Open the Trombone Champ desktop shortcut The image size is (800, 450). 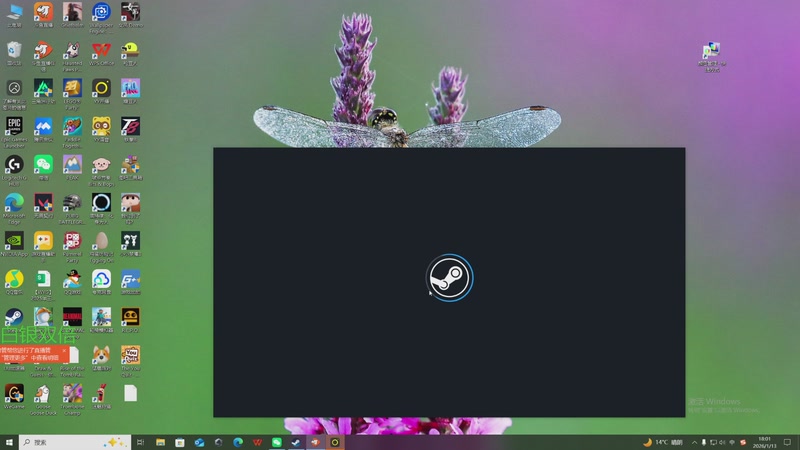pyautogui.click(x=72, y=399)
